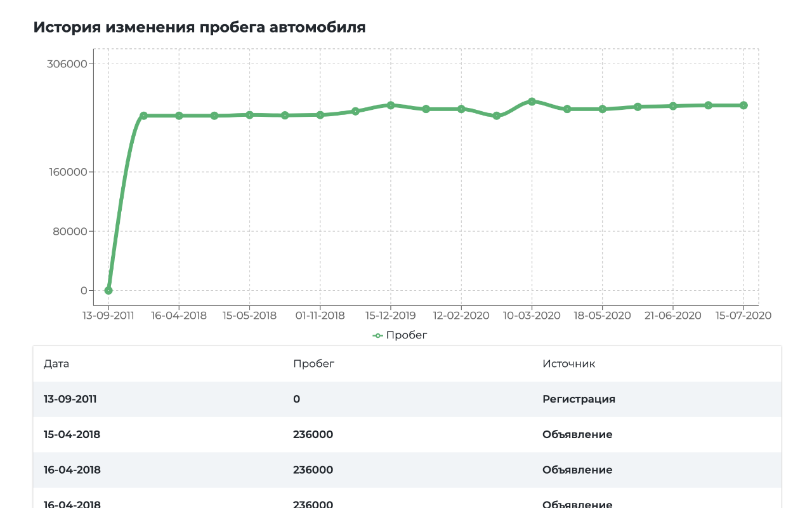Click the 21-06-2020 x-axis date label

[x=673, y=316]
